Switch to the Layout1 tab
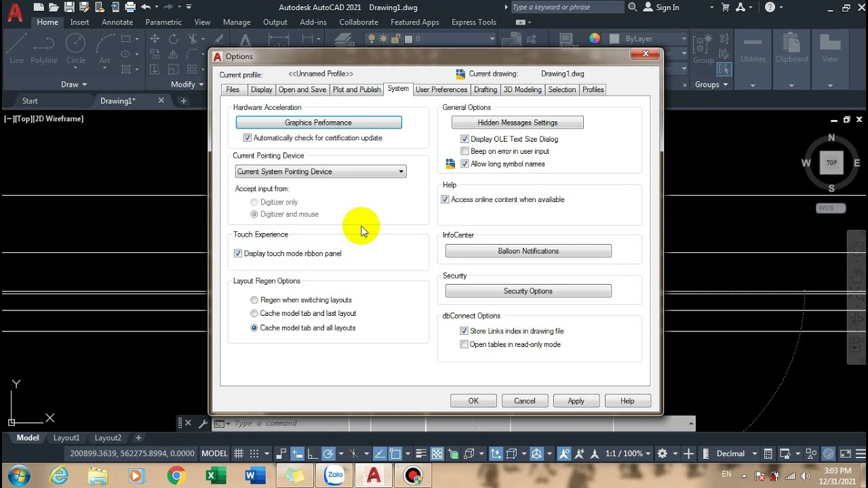Screen dimensions: 868x488 click(66, 438)
